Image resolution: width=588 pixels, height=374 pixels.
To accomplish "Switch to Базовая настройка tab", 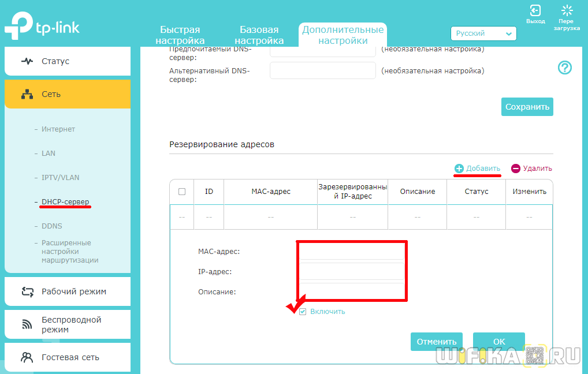I will (x=259, y=35).
